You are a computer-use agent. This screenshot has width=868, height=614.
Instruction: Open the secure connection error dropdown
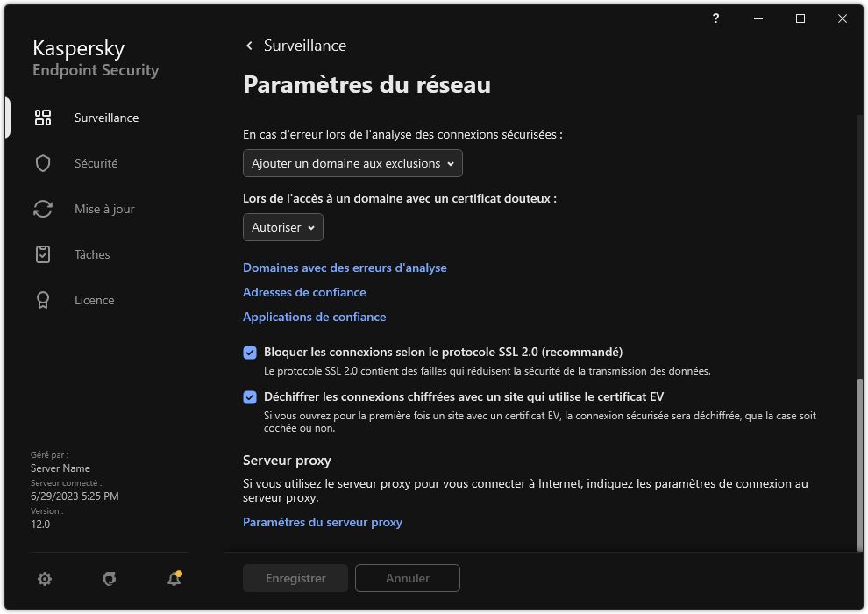[352, 163]
